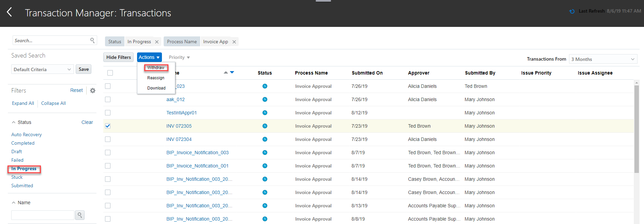Screen dimensions: 644x224
Task: Open the Transactions From 3 Months dropdown
Action: pyautogui.click(x=603, y=59)
